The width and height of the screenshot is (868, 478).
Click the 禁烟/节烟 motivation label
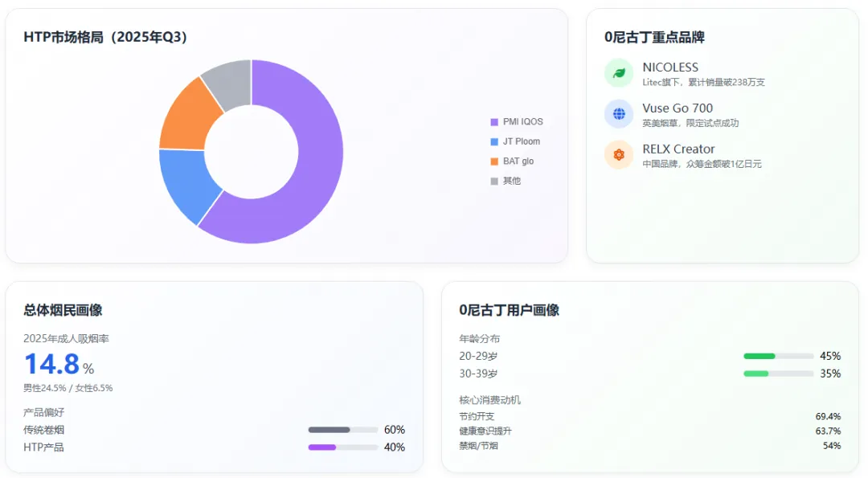click(x=478, y=446)
